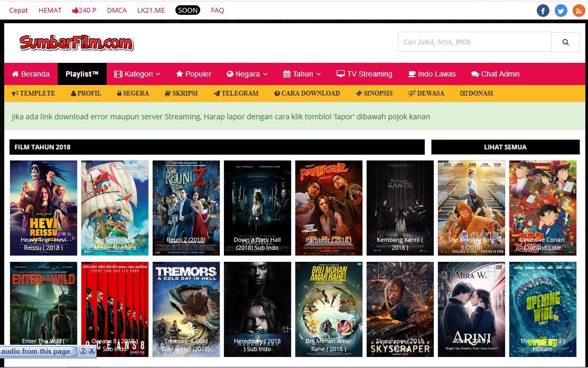Expand the Negara dropdown chevron

coord(265,74)
